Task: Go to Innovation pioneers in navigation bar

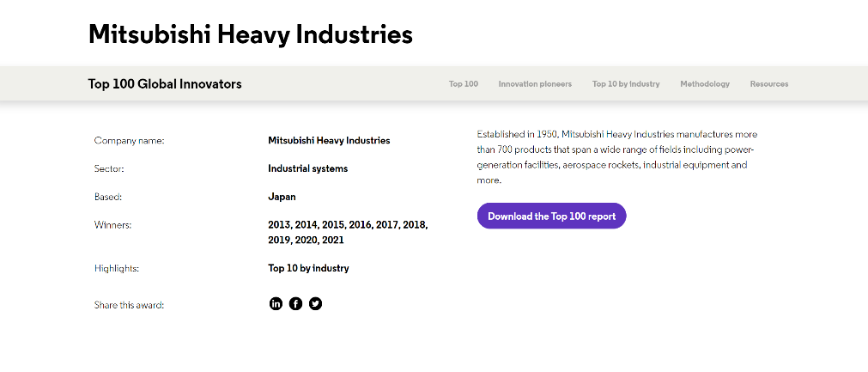Action: point(535,84)
